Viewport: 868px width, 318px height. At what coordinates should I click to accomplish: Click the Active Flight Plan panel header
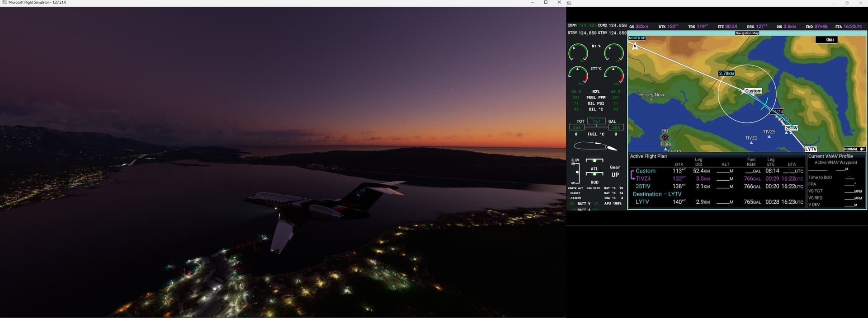click(x=648, y=156)
